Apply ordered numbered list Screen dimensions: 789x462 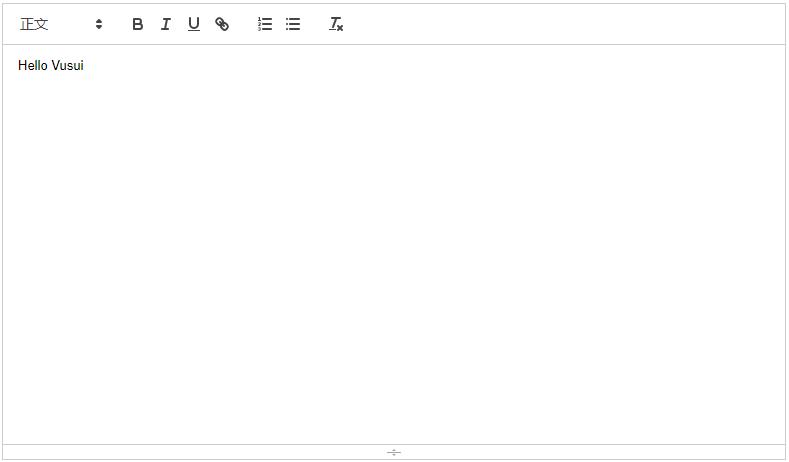[265, 24]
